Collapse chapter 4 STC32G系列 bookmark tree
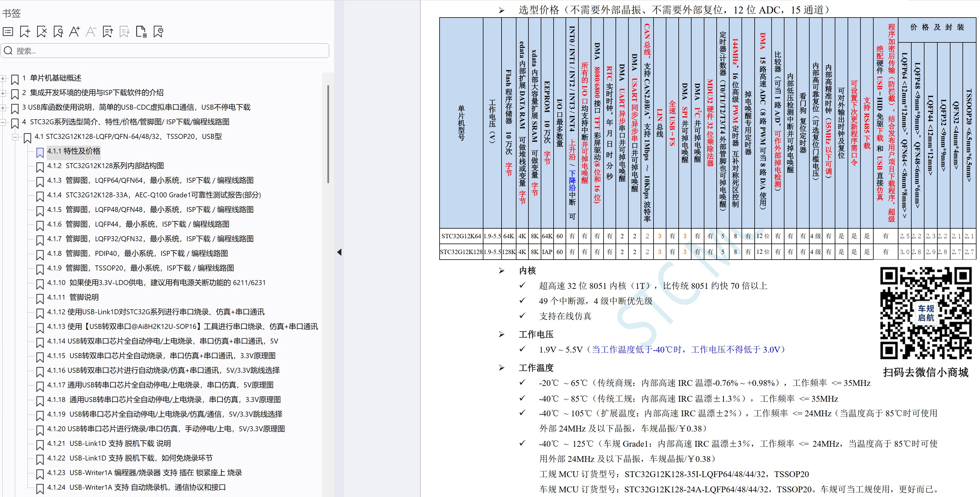 tap(4, 122)
